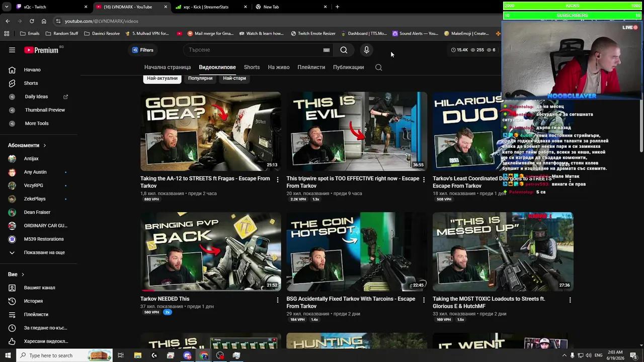Image resolution: width=644 pixels, height=362 pixels.
Task: Open options for Taking the AA-12 video
Action: pos(277,179)
